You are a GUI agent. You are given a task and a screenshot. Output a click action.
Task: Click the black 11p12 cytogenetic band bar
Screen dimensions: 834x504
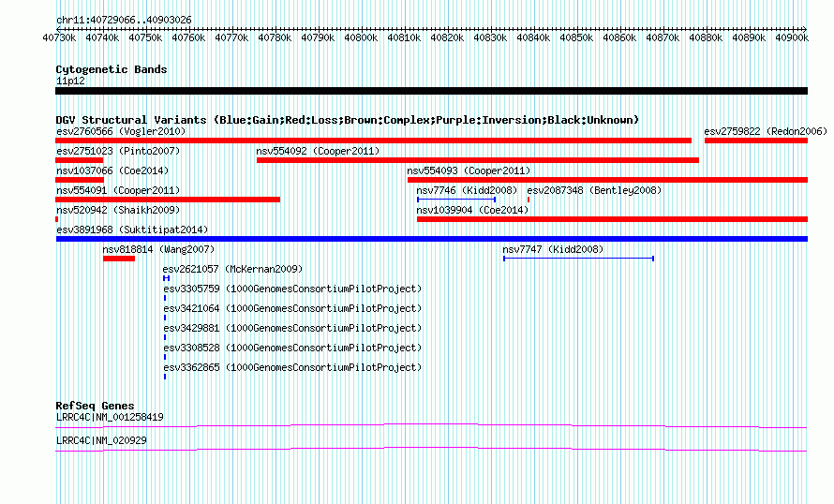click(x=431, y=91)
